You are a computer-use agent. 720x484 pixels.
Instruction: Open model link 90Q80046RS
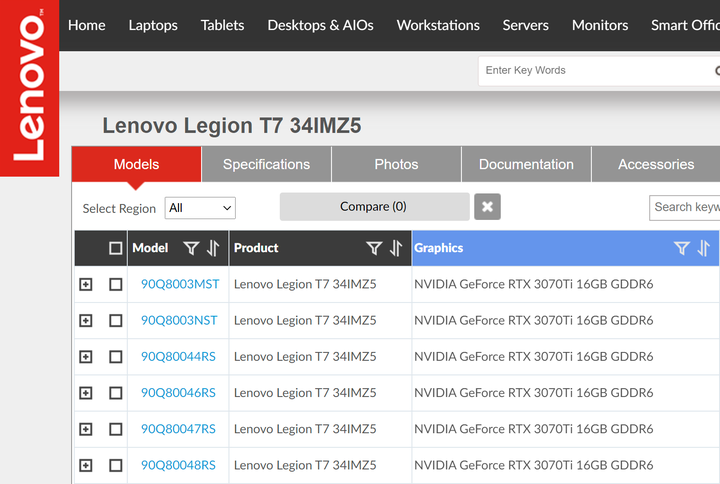[178, 393]
